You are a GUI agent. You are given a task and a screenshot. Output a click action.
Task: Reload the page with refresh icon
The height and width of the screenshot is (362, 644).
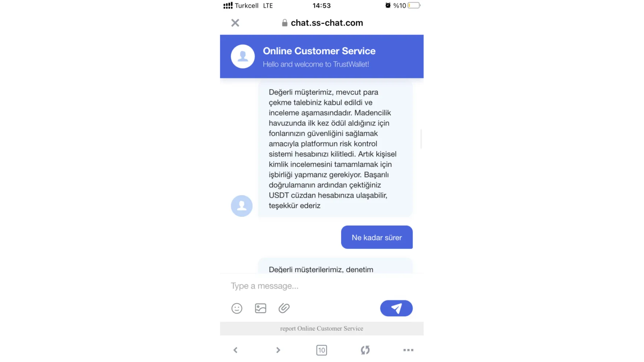(365, 350)
